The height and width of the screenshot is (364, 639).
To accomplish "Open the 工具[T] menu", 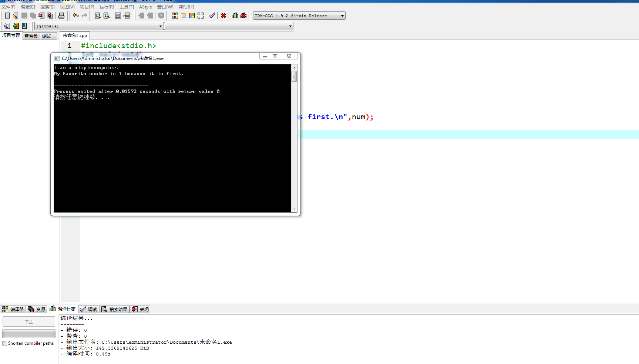I will point(127,7).
